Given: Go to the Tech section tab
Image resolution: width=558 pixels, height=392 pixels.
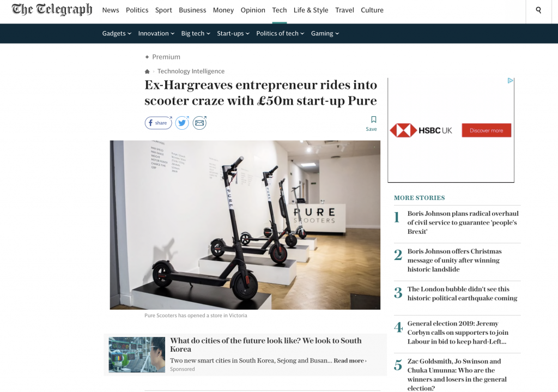Looking at the screenshot, I should (280, 10).
